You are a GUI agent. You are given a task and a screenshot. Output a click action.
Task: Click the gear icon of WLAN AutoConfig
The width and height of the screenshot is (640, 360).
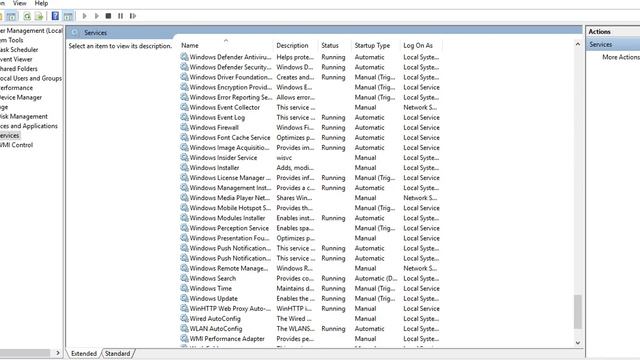tap(184, 329)
